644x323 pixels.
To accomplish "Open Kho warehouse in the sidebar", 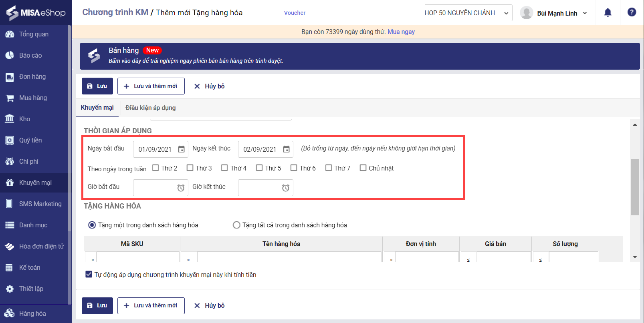I will pos(24,119).
